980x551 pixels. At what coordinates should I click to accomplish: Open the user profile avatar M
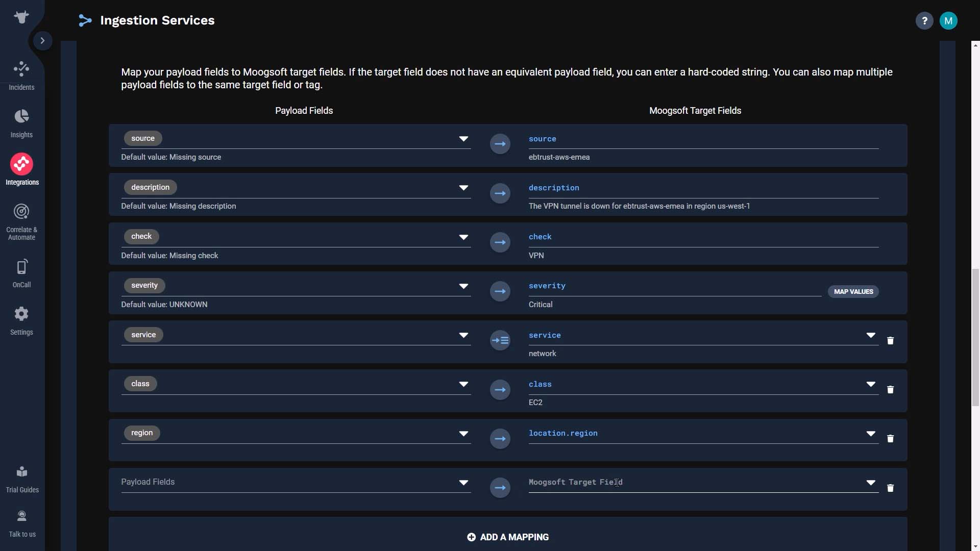point(948,21)
